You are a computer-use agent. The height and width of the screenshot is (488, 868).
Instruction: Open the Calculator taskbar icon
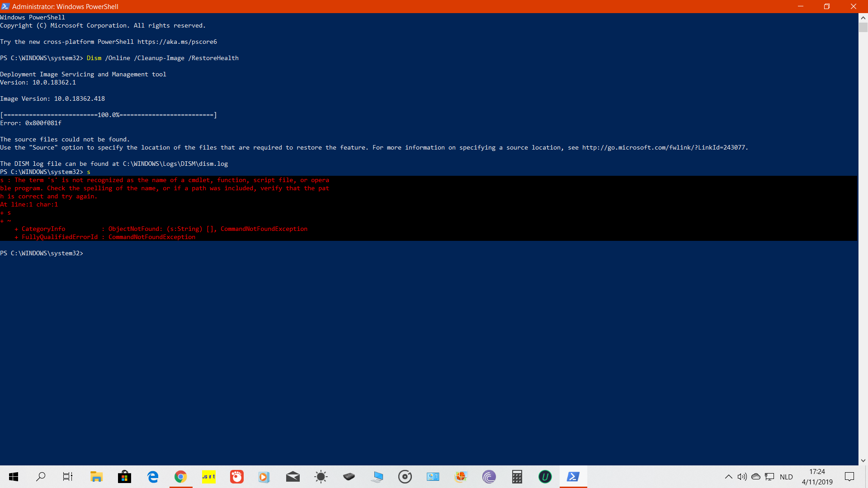point(517,477)
